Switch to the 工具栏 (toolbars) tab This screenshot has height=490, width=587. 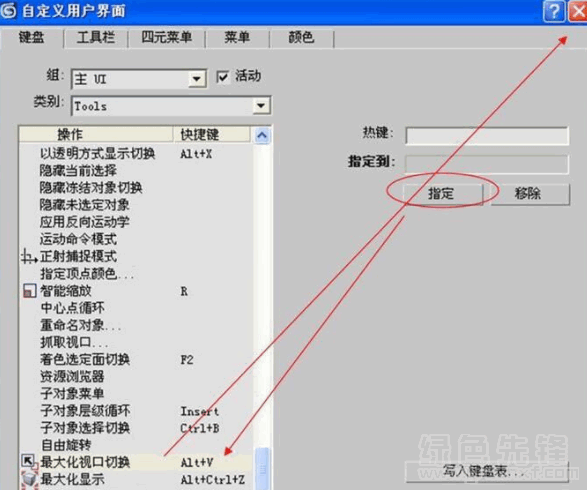96,37
